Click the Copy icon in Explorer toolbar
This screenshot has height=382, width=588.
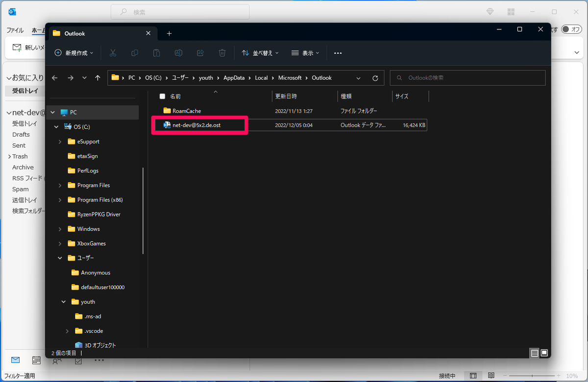coord(135,53)
